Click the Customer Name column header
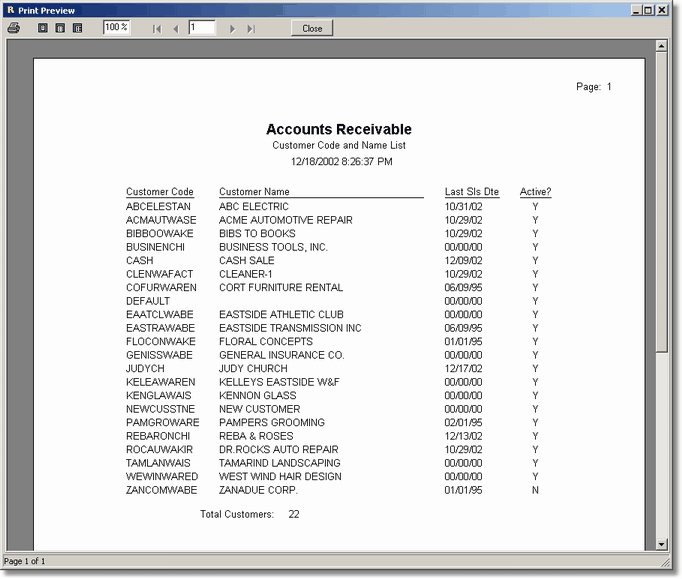This screenshot has height=579, width=682. (x=254, y=192)
